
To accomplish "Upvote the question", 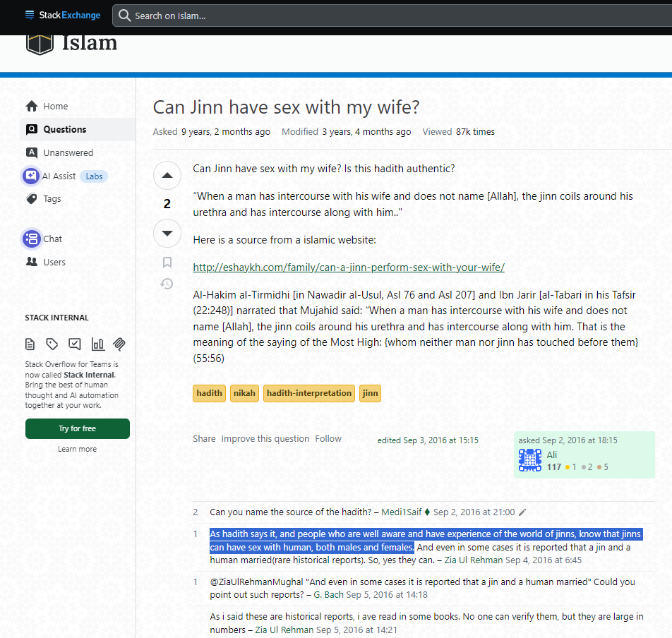I will [x=167, y=176].
